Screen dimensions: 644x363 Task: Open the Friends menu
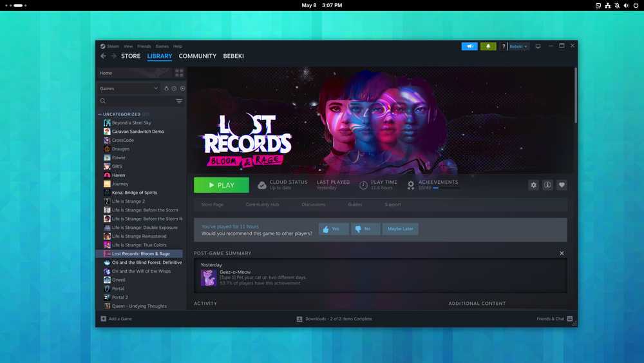pyautogui.click(x=144, y=46)
